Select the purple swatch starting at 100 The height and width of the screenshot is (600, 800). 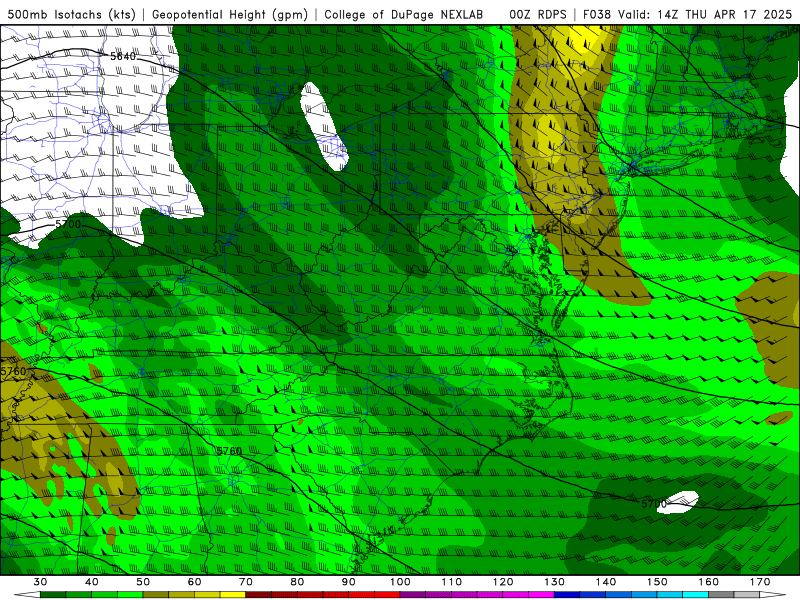click(x=413, y=595)
